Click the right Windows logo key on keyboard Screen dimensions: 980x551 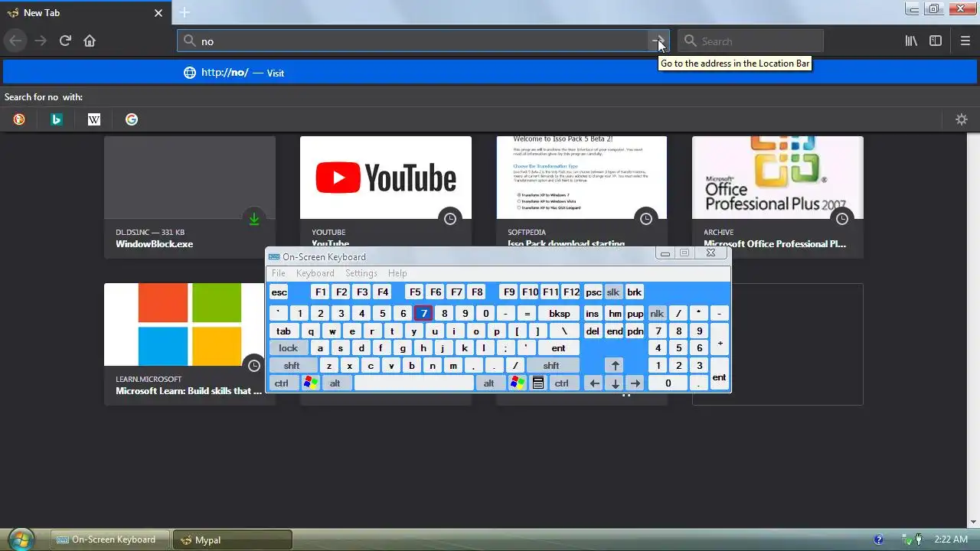point(518,383)
